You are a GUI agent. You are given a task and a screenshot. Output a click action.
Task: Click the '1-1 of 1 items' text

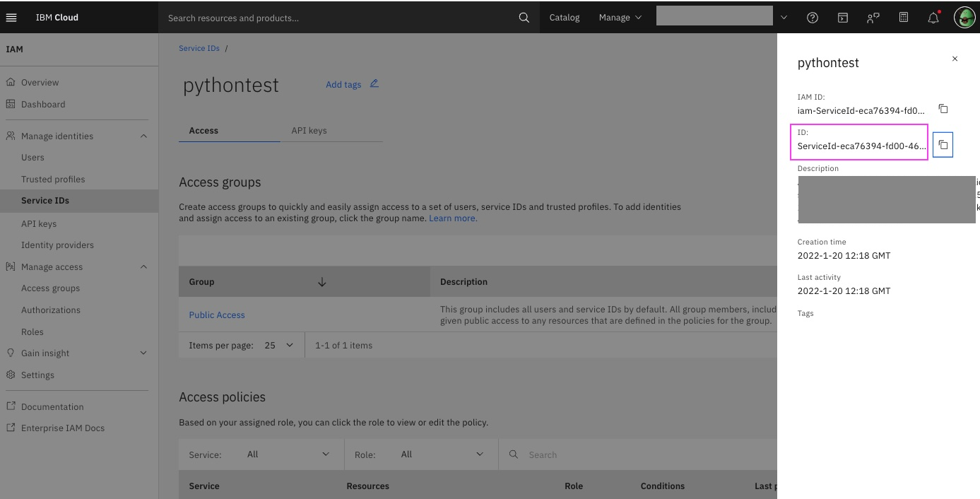pos(343,345)
